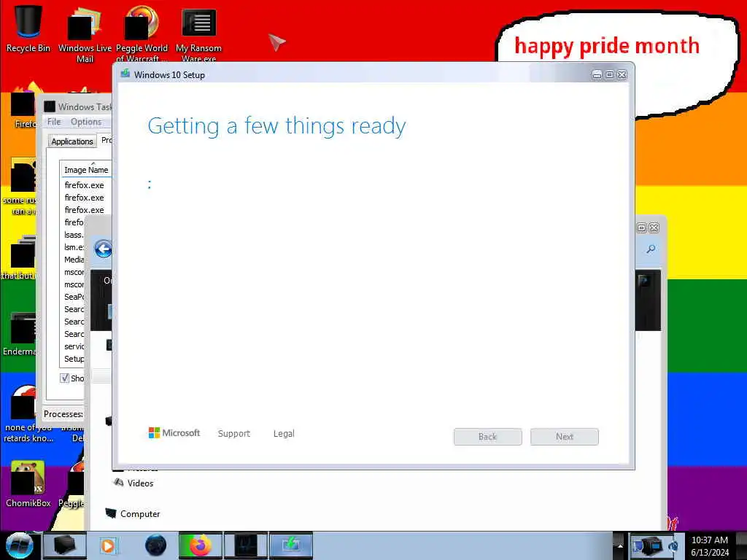
Task: Click the Next button in Setup
Action: (x=565, y=437)
